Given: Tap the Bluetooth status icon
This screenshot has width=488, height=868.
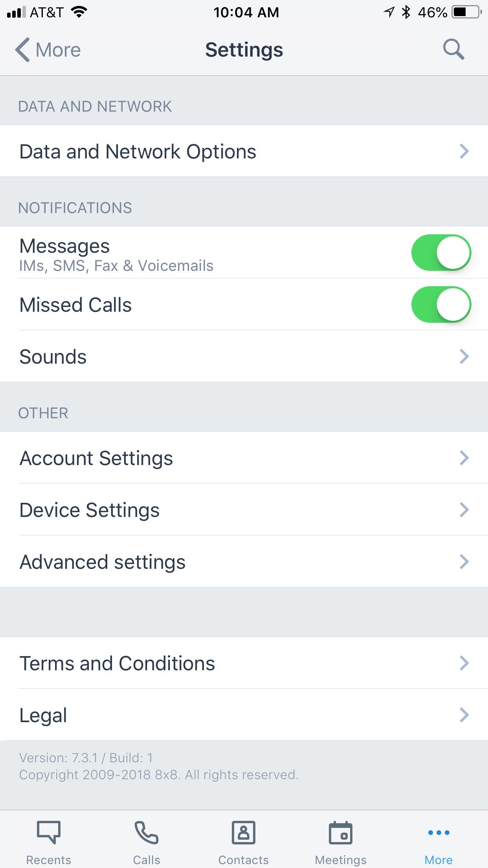Looking at the screenshot, I should click(x=406, y=12).
